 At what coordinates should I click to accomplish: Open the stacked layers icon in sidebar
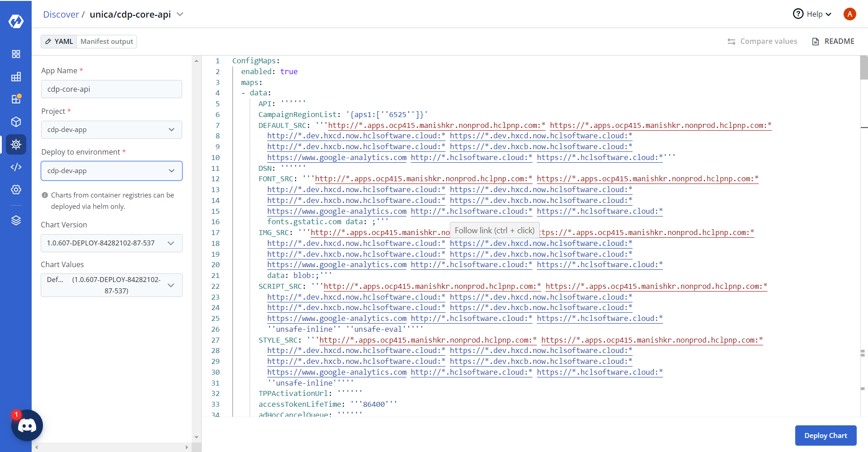pyautogui.click(x=16, y=221)
